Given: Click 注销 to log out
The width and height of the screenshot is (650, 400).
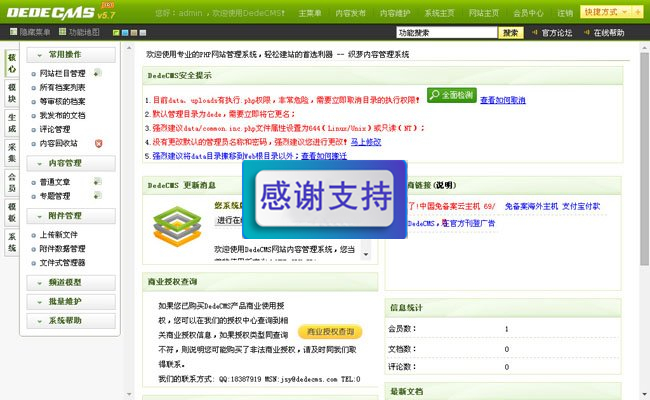Looking at the screenshot, I should (x=565, y=13).
